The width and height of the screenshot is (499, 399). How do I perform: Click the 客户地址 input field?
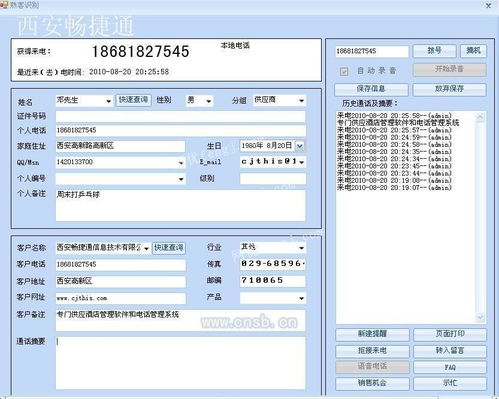pyautogui.click(x=121, y=282)
